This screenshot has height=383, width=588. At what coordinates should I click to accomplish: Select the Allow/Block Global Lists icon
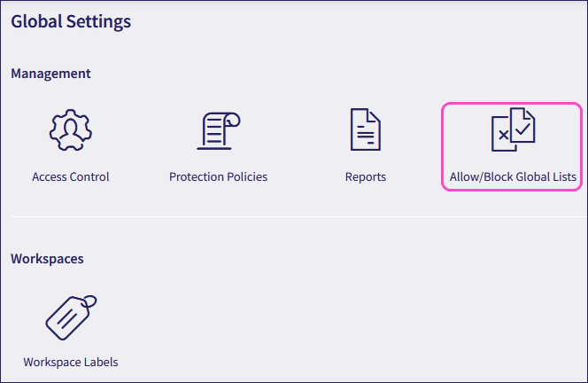click(513, 130)
